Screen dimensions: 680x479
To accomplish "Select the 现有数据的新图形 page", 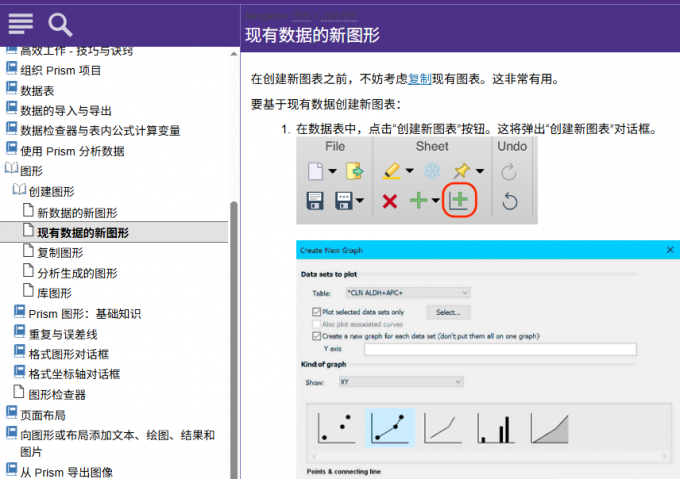I will [x=82, y=233].
